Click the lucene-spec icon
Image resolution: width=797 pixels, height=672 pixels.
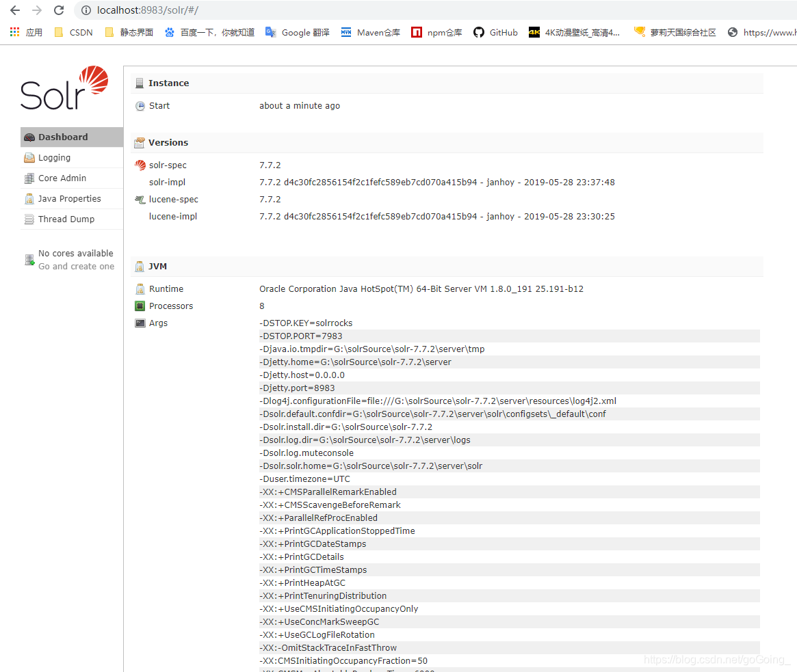point(140,200)
